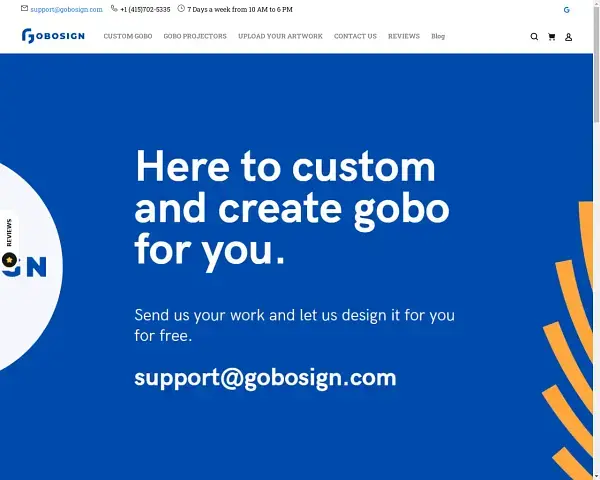Open the shopping cart
The image size is (600, 480).
point(551,37)
